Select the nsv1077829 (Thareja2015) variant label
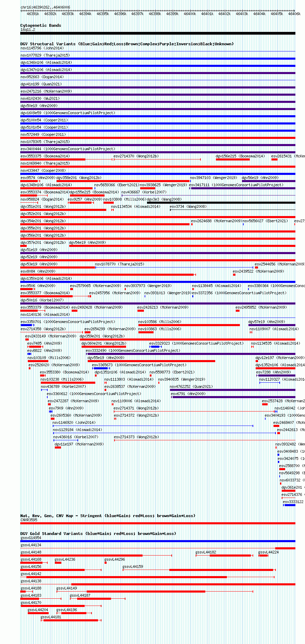Image resolution: width=305 pixels, height=644 pixels. point(45,55)
